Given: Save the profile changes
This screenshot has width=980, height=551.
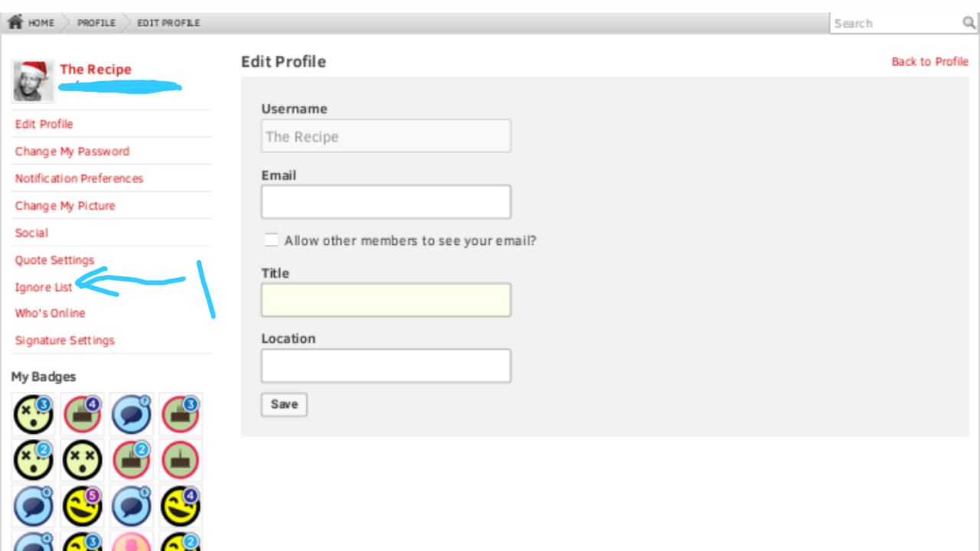Looking at the screenshot, I should 284,405.
